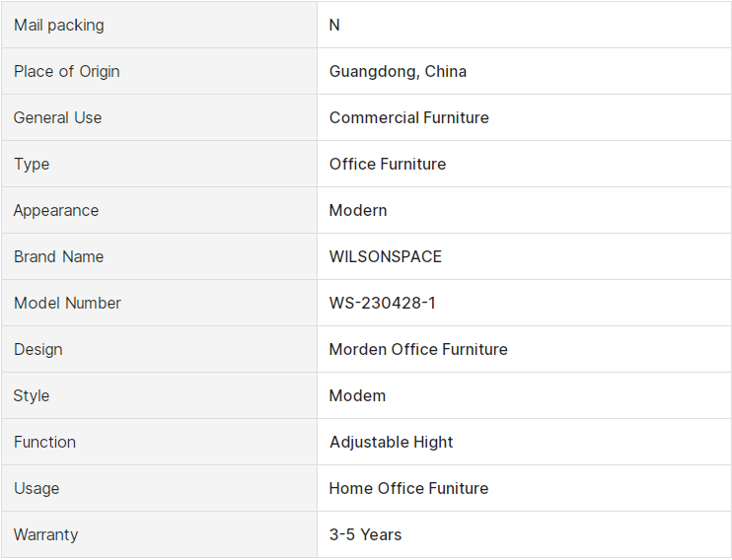Click the 'Brand Name' label cell

pyautogui.click(x=59, y=256)
